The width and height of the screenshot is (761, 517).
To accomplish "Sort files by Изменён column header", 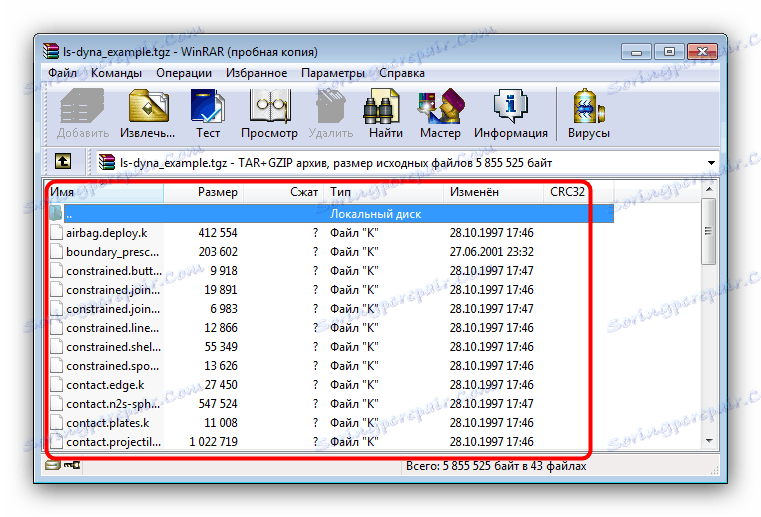I will [493, 192].
